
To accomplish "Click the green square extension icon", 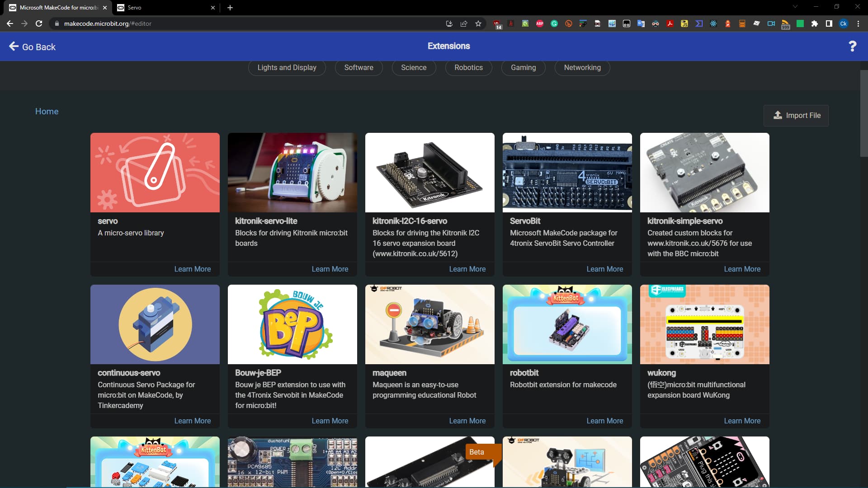I will coord(800,23).
